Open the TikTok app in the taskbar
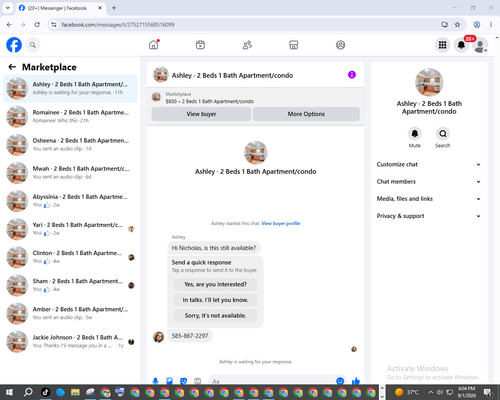500x400 pixels. 45,392
